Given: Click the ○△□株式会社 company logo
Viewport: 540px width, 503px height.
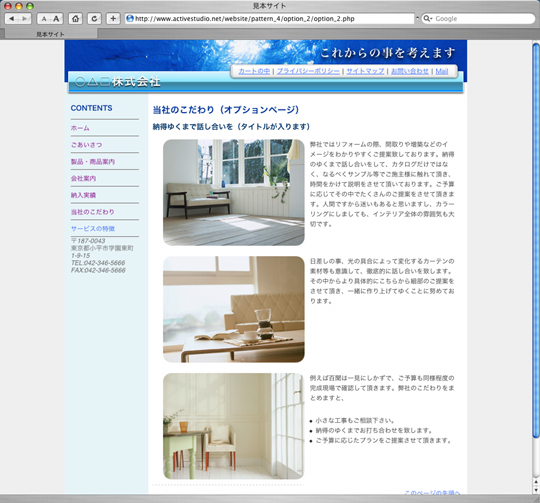Looking at the screenshot, I should coord(117,82).
